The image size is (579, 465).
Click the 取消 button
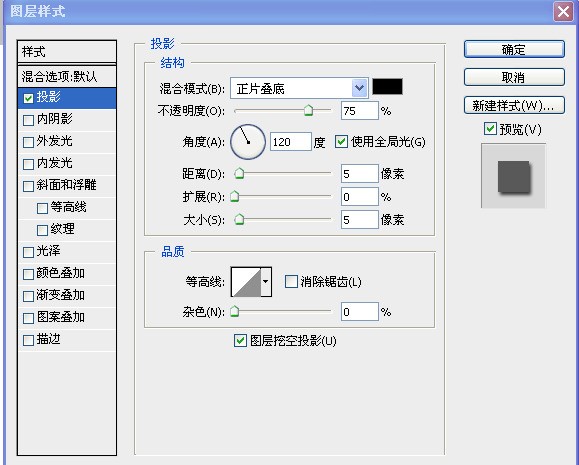point(514,77)
